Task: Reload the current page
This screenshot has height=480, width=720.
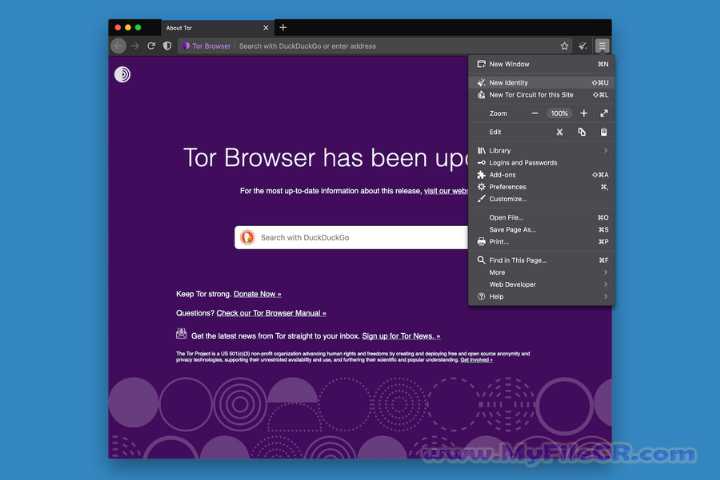Action: 151,46
